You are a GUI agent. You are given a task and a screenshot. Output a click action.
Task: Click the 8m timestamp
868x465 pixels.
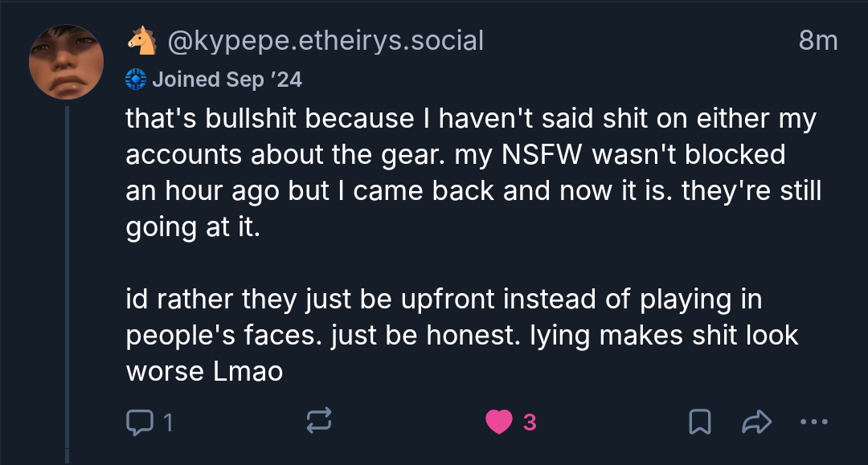[818, 40]
